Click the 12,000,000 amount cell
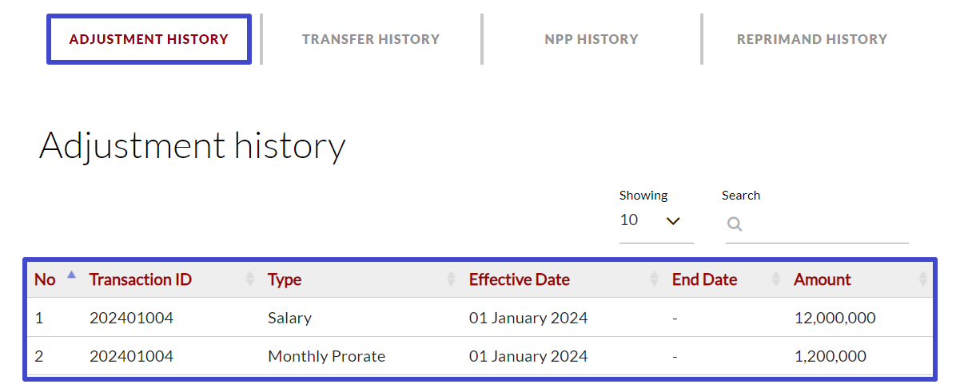980x384 pixels. tap(835, 318)
